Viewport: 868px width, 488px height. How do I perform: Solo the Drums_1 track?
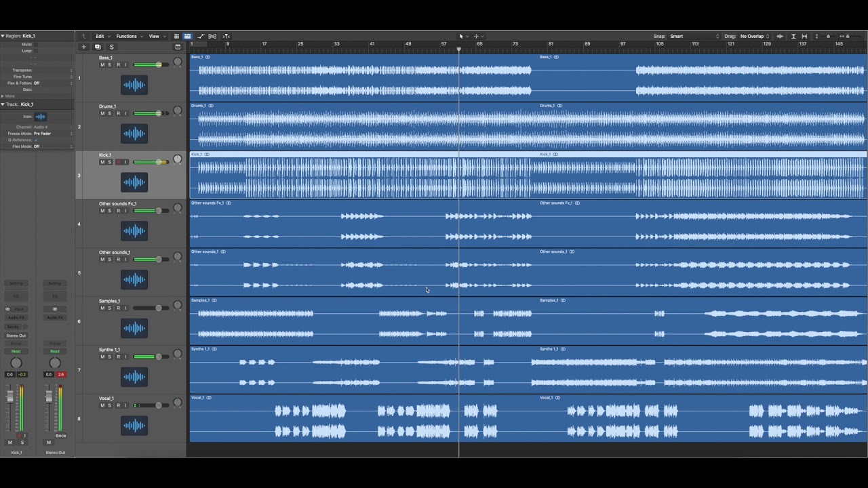110,113
